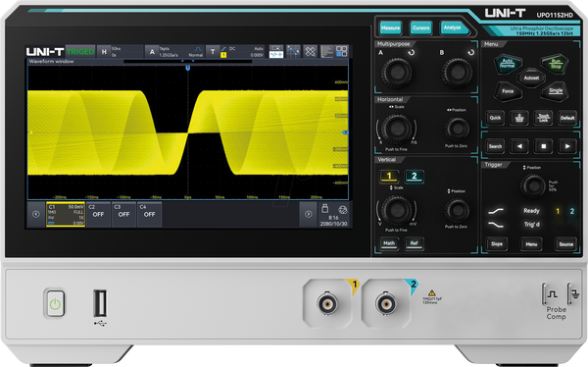This screenshot has width=588, height=367.
Task: Tap the Analyze button
Action: click(x=454, y=27)
